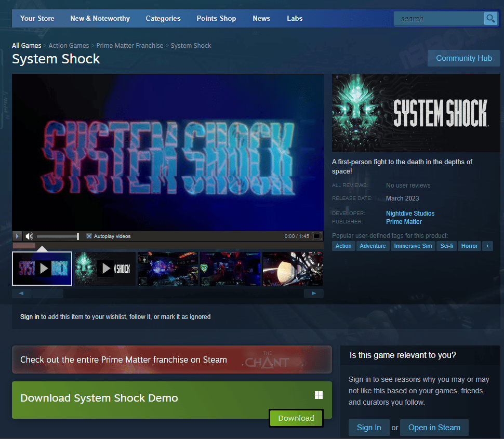Viewport: 504px width, 439px height.
Task: Click Sign in link in wishlist notice
Action: (30, 317)
